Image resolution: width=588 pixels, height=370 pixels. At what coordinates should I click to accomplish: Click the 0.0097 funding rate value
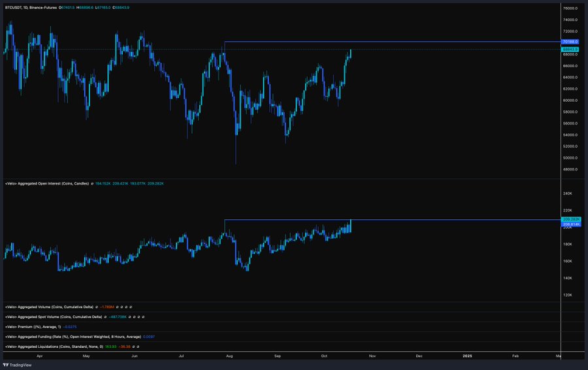149,337
